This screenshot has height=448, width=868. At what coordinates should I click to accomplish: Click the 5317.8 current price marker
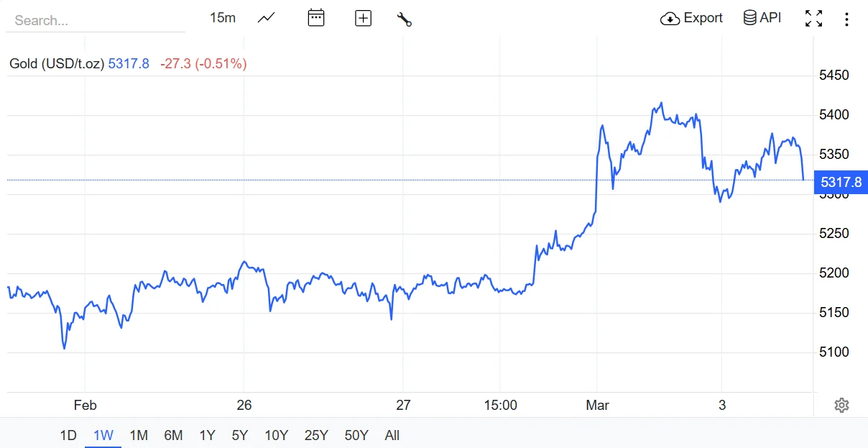pos(841,182)
